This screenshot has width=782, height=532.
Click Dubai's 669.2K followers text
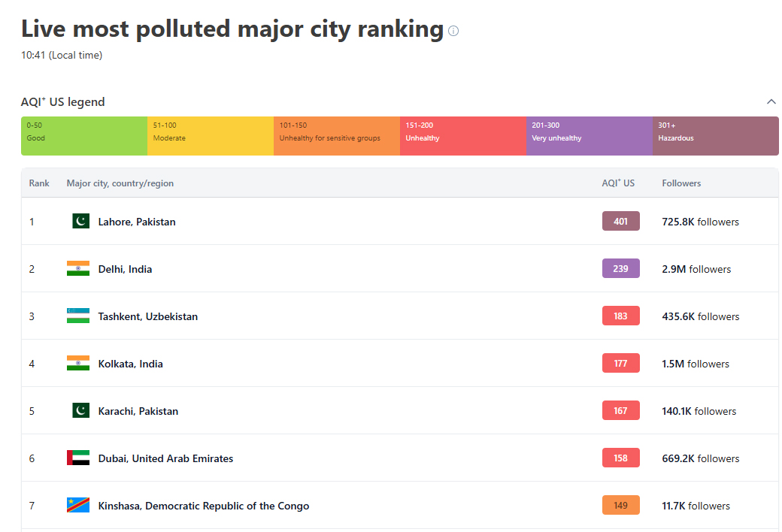(700, 458)
